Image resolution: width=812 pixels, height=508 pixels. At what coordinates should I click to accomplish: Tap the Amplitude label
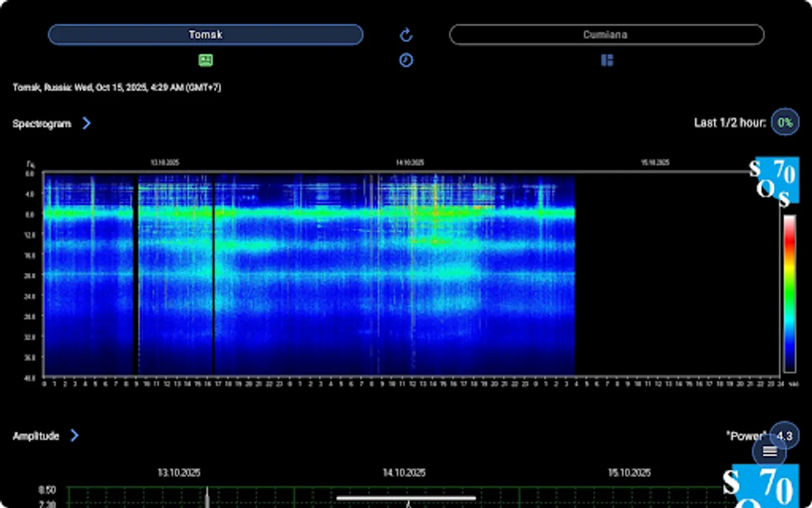tap(36, 436)
